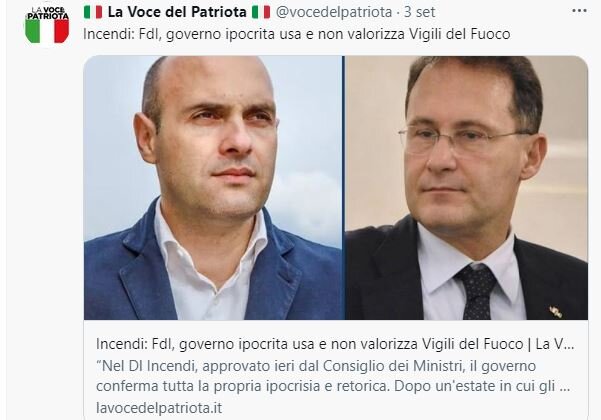
Task: Open the tweet's '3 set' timestamp
Action: 419,12
